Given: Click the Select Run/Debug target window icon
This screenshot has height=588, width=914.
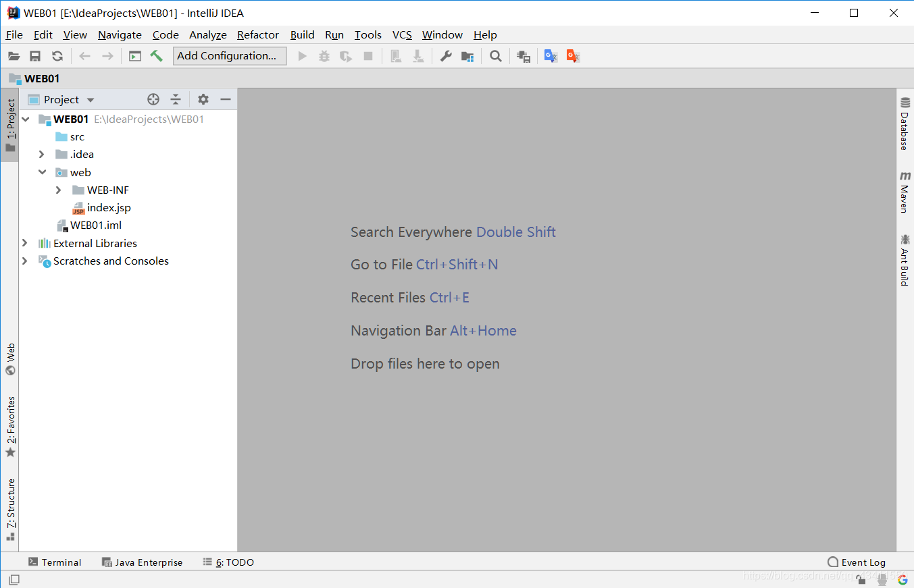Looking at the screenshot, I should click(135, 56).
